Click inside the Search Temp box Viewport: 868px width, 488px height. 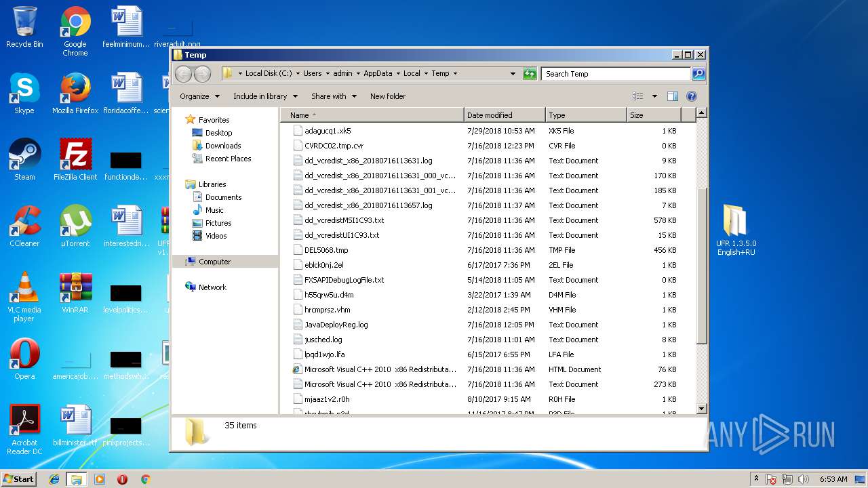tap(616, 74)
